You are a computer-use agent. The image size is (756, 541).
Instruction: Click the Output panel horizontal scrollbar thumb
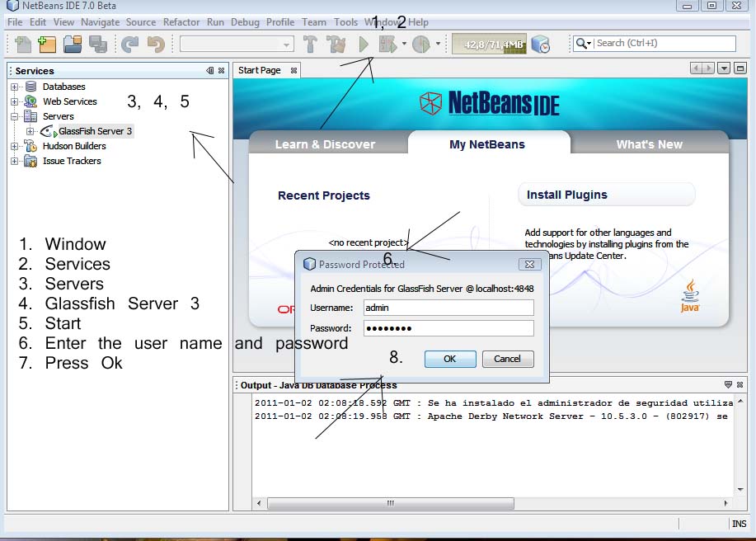391,503
